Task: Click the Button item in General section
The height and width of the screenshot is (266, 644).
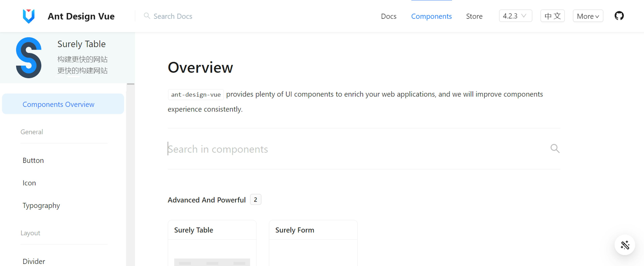Action: tap(33, 160)
